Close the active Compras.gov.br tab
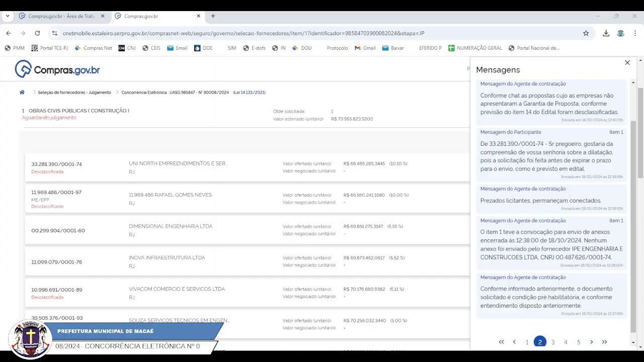Image resolution: width=644 pixels, height=362 pixels. pyautogui.click(x=198, y=16)
